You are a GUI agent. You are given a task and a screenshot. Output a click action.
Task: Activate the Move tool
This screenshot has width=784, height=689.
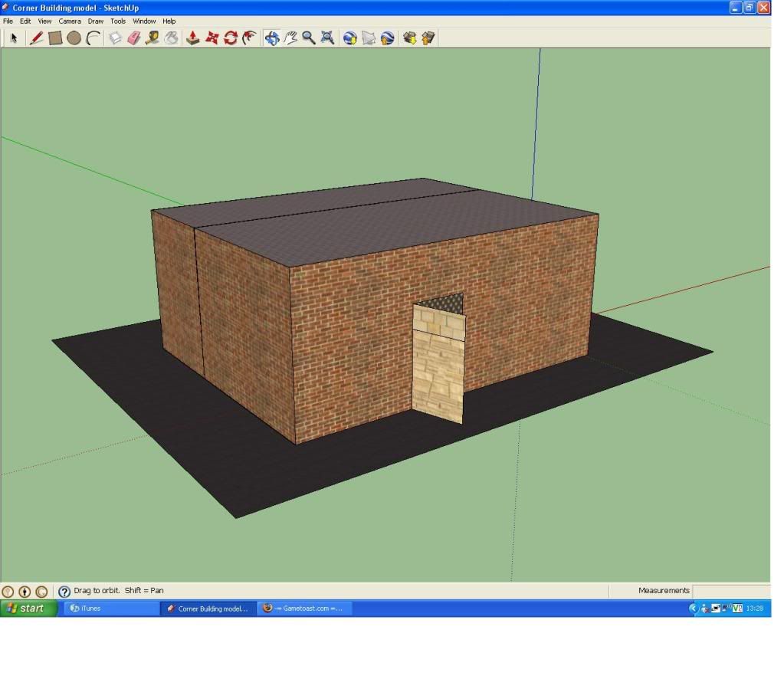pyautogui.click(x=212, y=38)
